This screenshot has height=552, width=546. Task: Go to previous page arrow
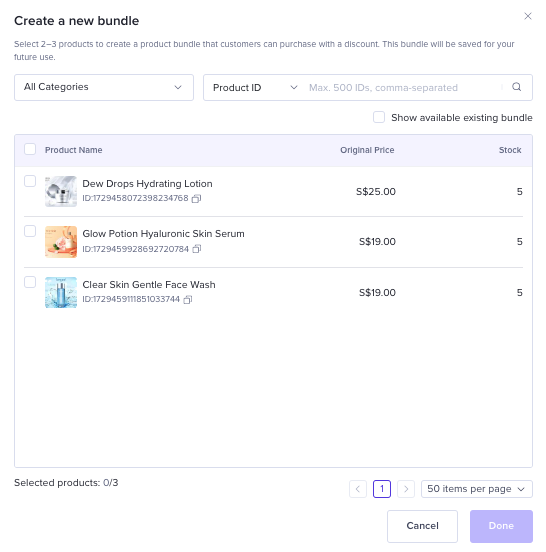[358, 489]
